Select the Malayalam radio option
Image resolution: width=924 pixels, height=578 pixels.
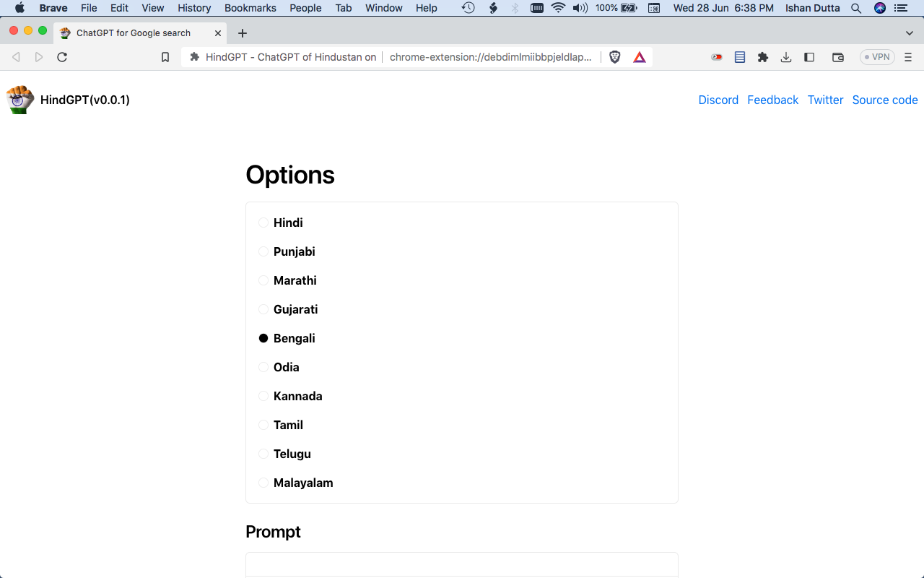click(263, 483)
